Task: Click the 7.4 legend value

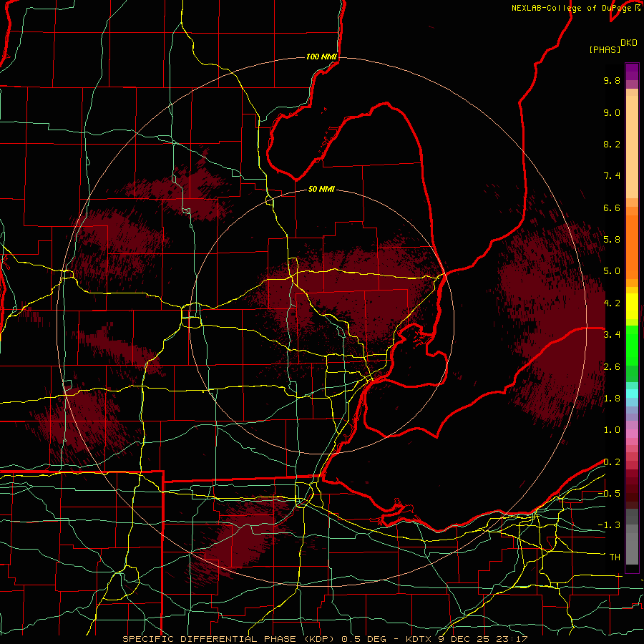Action: click(x=612, y=176)
